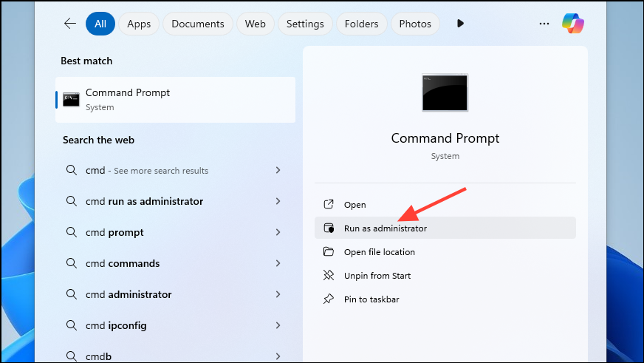The width and height of the screenshot is (644, 363).
Task: Select the All filter tab
Action: coord(100,24)
